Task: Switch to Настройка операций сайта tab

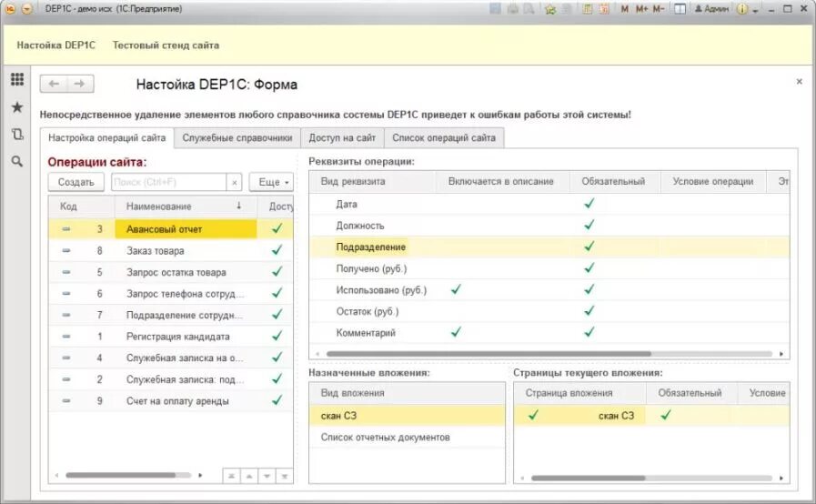Action: click(x=106, y=138)
